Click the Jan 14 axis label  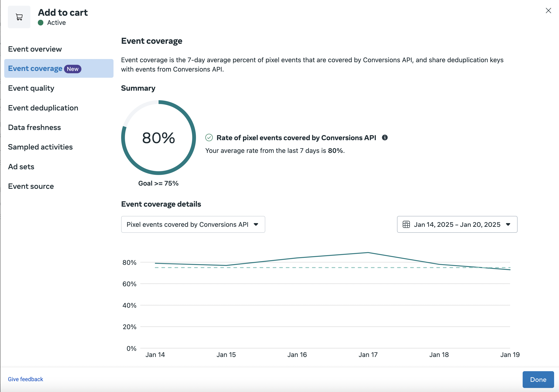click(155, 355)
